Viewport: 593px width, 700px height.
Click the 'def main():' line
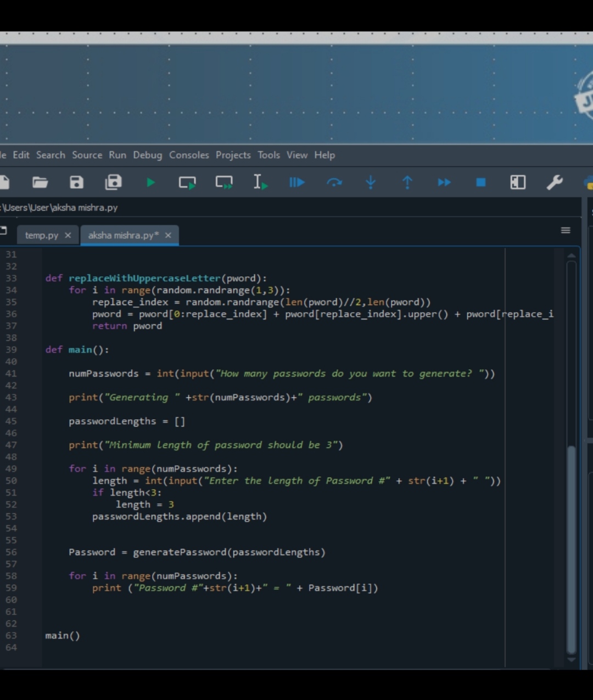click(77, 349)
